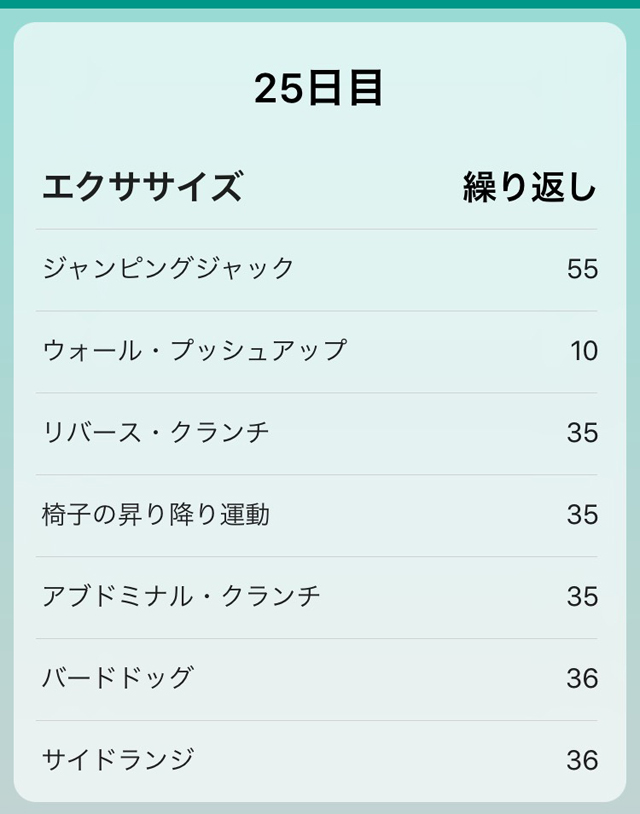Click the rep count for サイドランジ
This screenshot has width=640, height=814.
(581, 761)
